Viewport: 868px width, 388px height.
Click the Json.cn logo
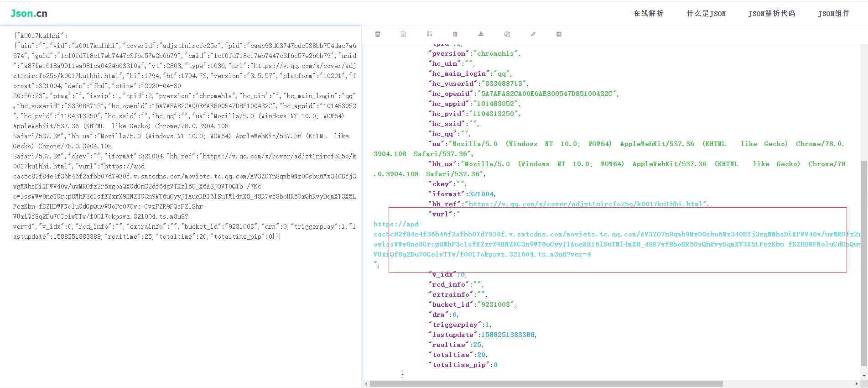[x=29, y=13]
